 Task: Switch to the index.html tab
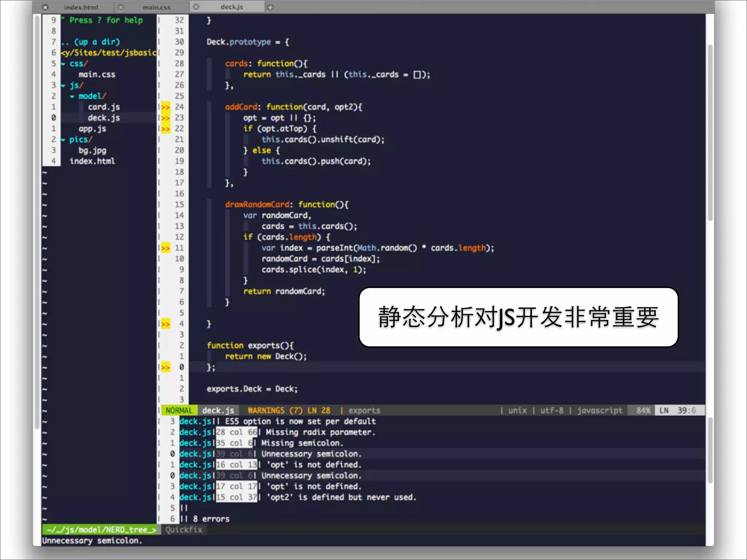(x=81, y=7)
